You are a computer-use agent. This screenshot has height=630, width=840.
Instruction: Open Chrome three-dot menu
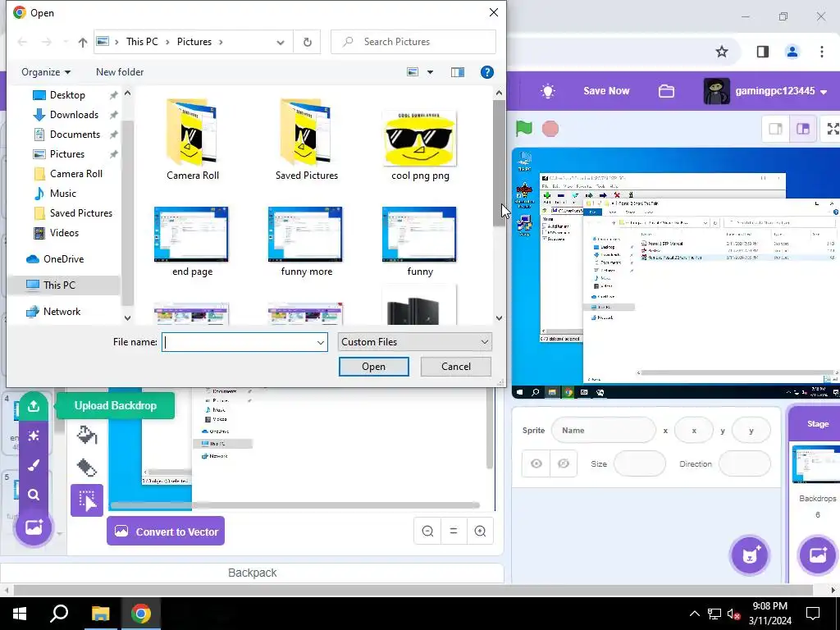coord(822,52)
